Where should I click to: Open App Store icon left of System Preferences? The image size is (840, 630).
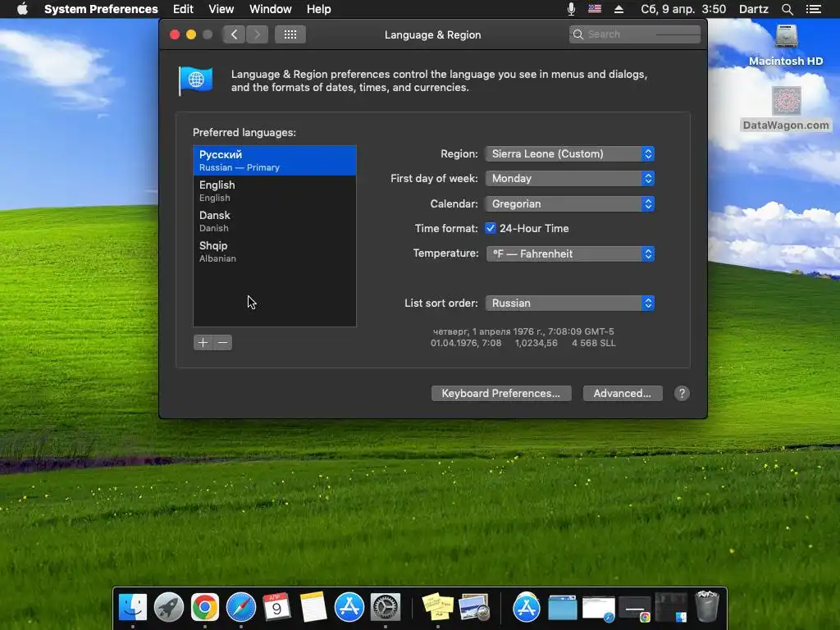pos(349,608)
